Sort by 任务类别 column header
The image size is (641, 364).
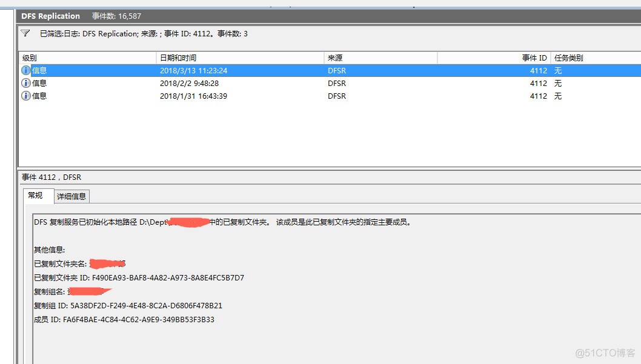coord(596,58)
